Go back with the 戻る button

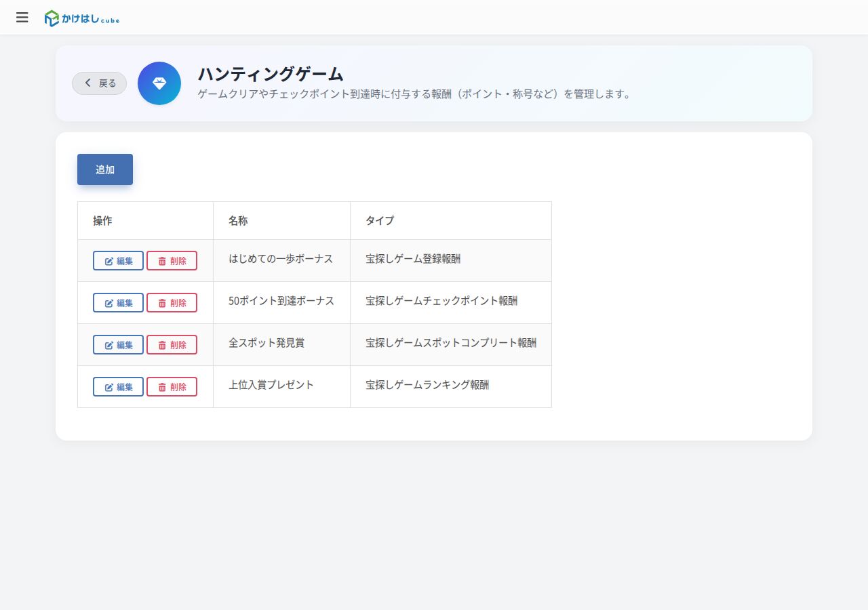tap(99, 83)
